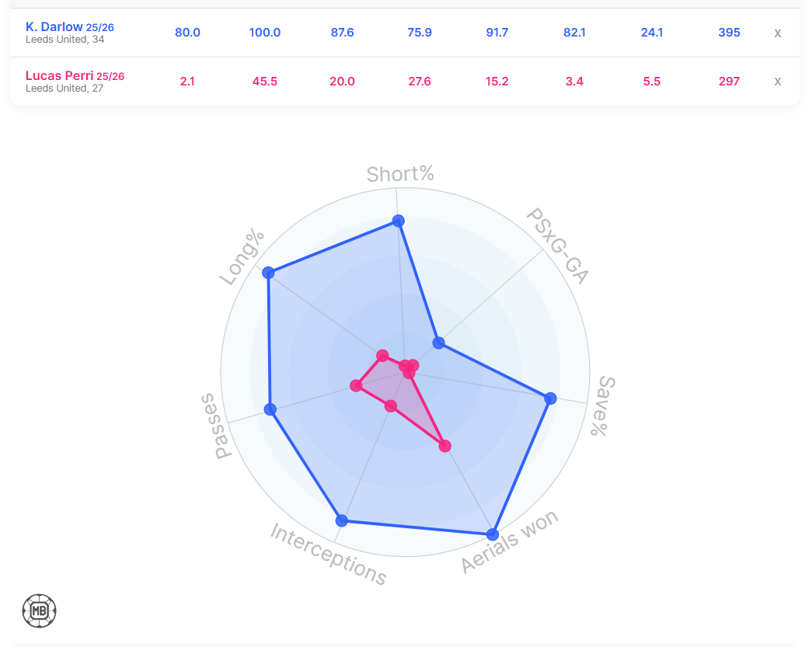Click the Short% axis label
812x647 pixels.
pos(400,174)
